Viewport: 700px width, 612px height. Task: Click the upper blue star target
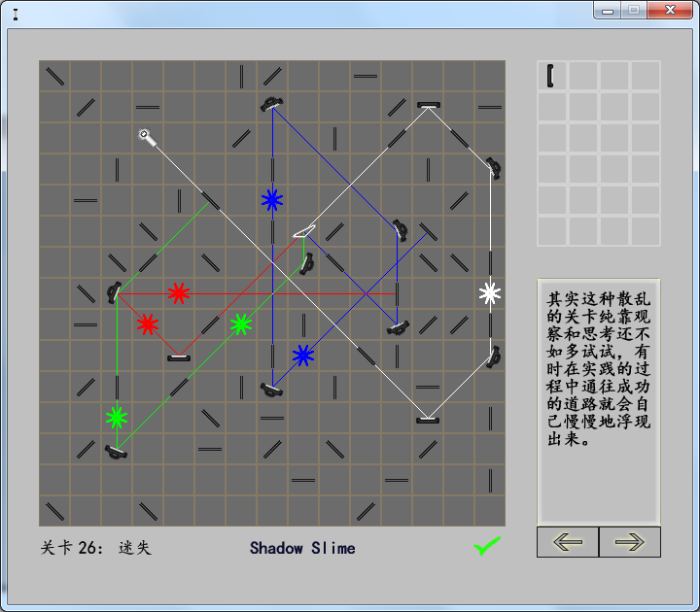(272, 200)
